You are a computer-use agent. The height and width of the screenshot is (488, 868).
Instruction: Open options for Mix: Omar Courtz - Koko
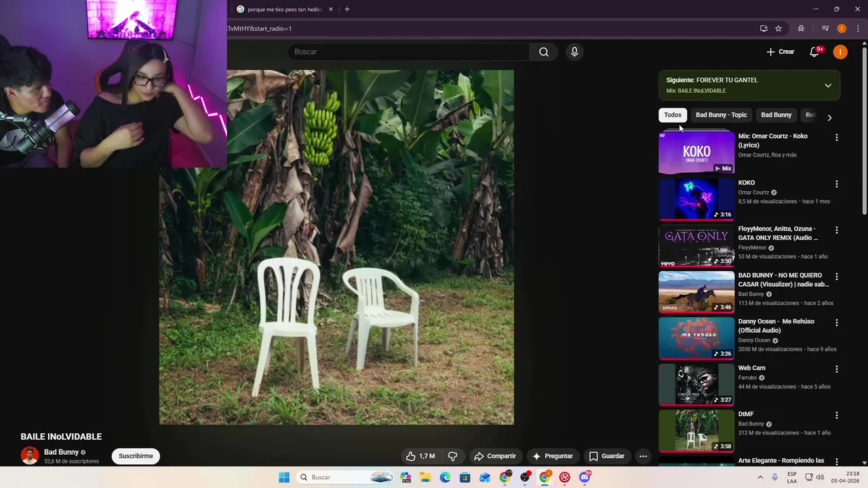(x=836, y=137)
